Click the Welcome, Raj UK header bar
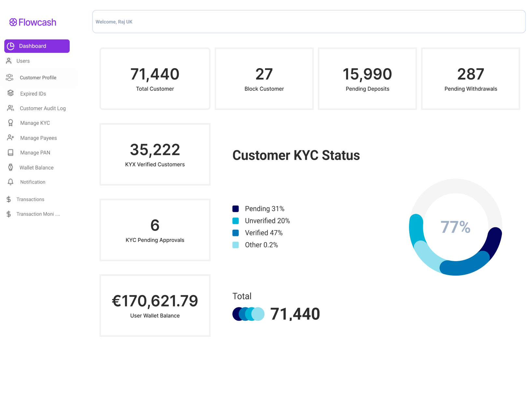Image resolution: width=532 pixels, height=397 pixels. click(309, 22)
